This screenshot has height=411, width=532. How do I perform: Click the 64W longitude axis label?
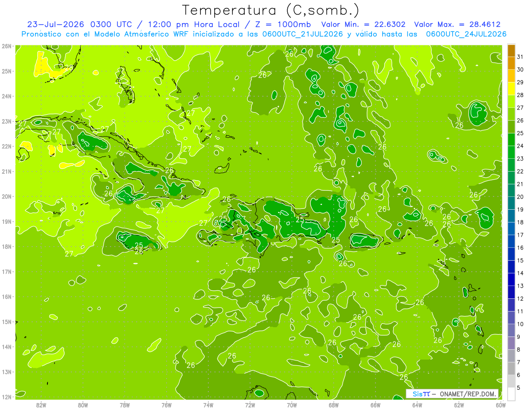pyautogui.click(x=417, y=405)
